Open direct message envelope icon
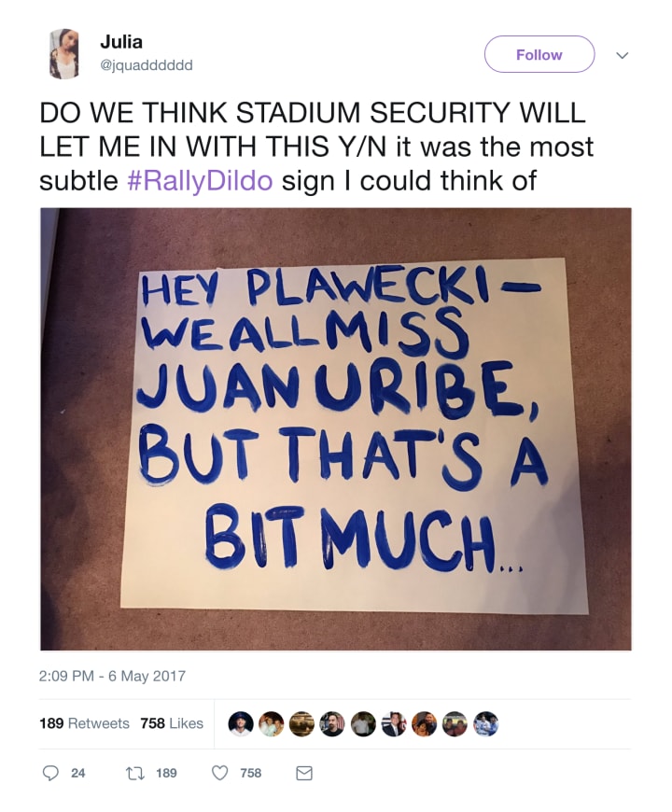The width and height of the screenshot is (672, 812). (x=304, y=774)
